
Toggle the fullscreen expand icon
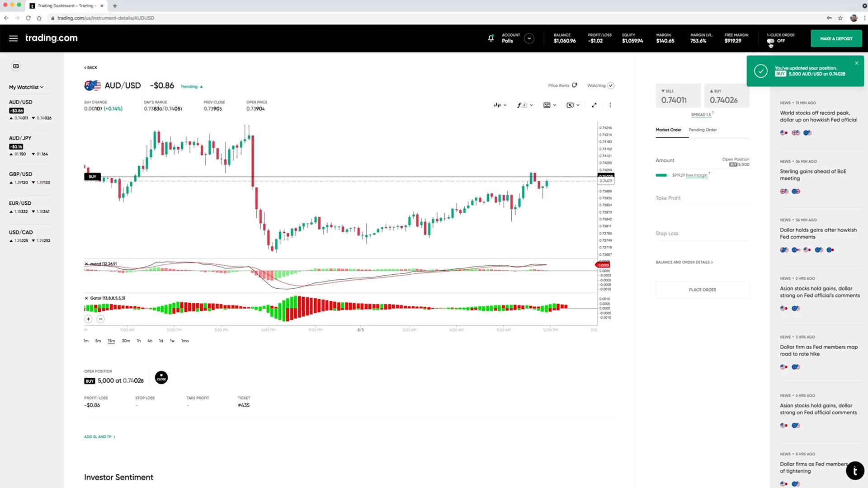[x=594, y=105]
